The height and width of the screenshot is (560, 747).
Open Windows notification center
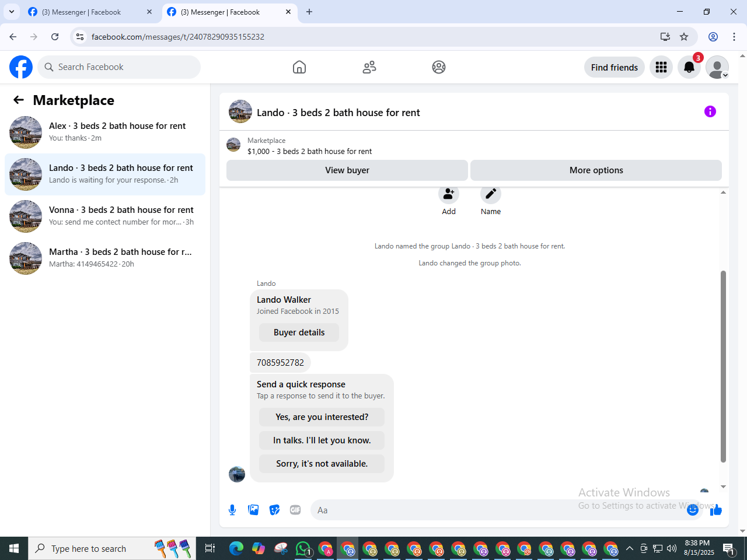click(x=728, y=548)
